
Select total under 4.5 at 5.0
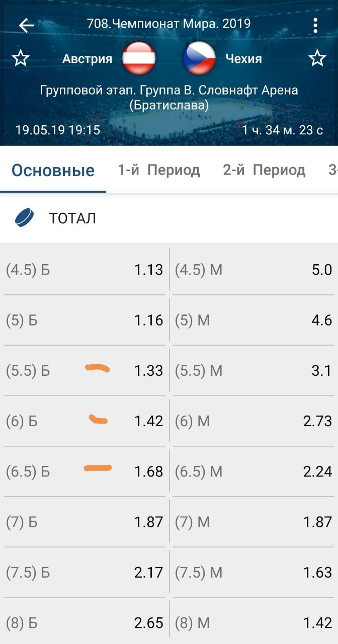[253, 270]
